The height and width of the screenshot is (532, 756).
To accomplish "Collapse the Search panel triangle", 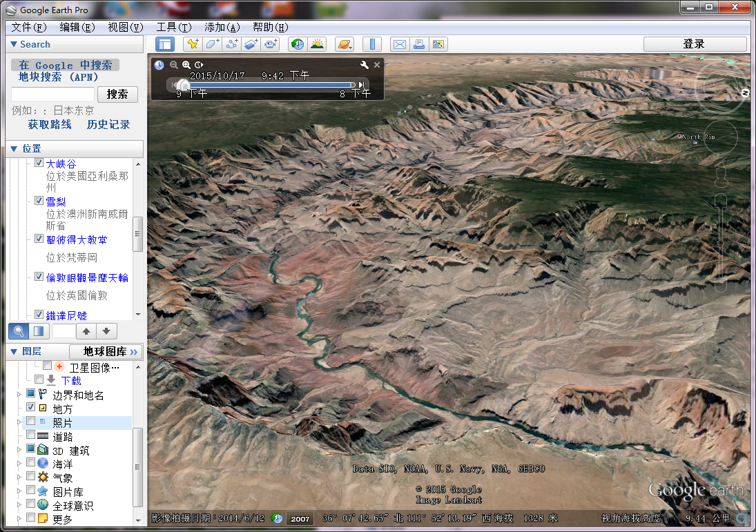I will 14,44.
